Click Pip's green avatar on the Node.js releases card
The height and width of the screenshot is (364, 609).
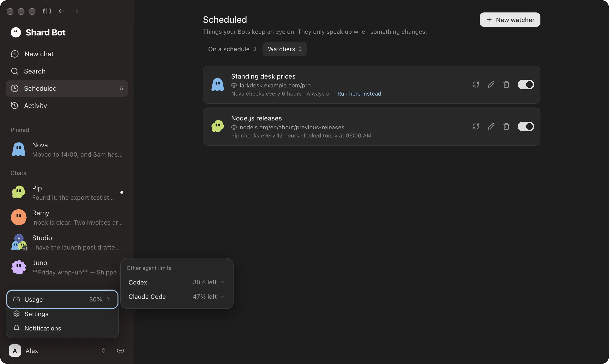click(217, 126)
